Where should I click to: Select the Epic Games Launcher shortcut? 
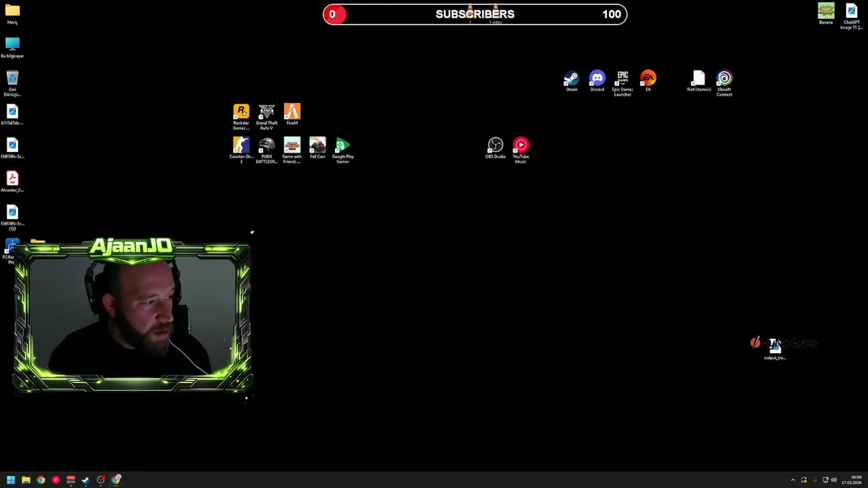pos(623,83)
